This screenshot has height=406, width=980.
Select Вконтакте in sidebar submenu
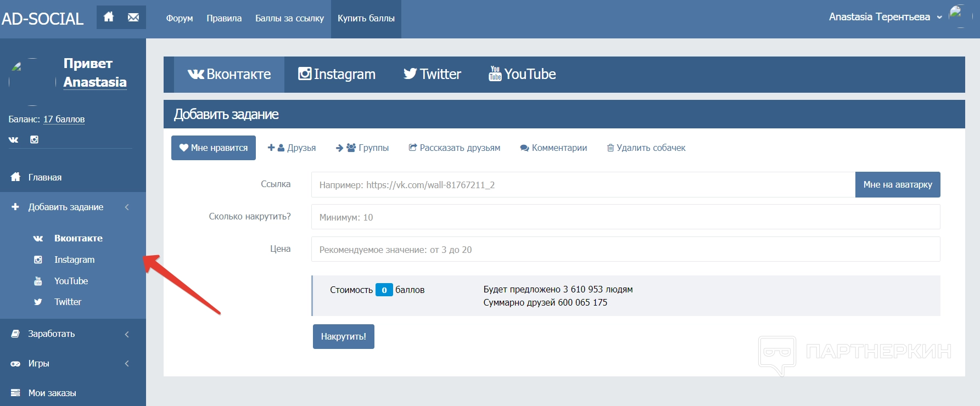tap(79, 238)
